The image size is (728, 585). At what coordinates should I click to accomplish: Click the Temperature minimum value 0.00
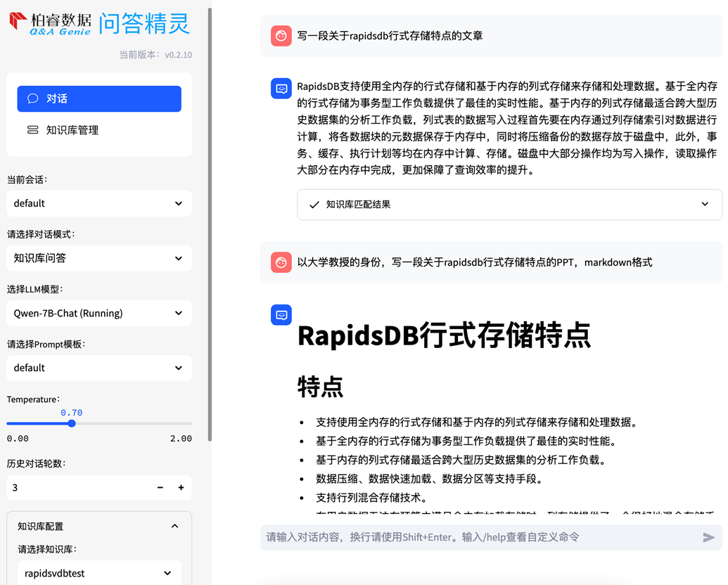click(18, 439)
